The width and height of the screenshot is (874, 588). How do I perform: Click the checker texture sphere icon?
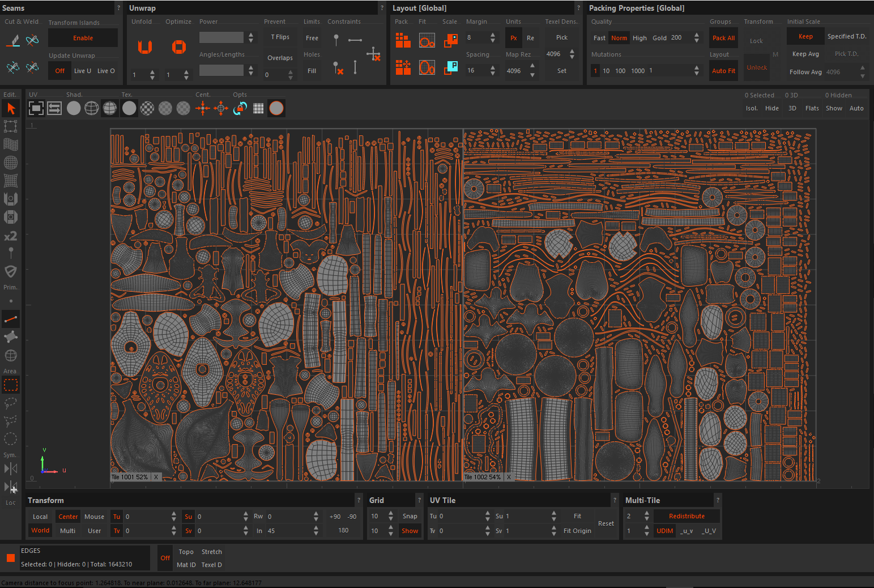(x=147, y=108)
